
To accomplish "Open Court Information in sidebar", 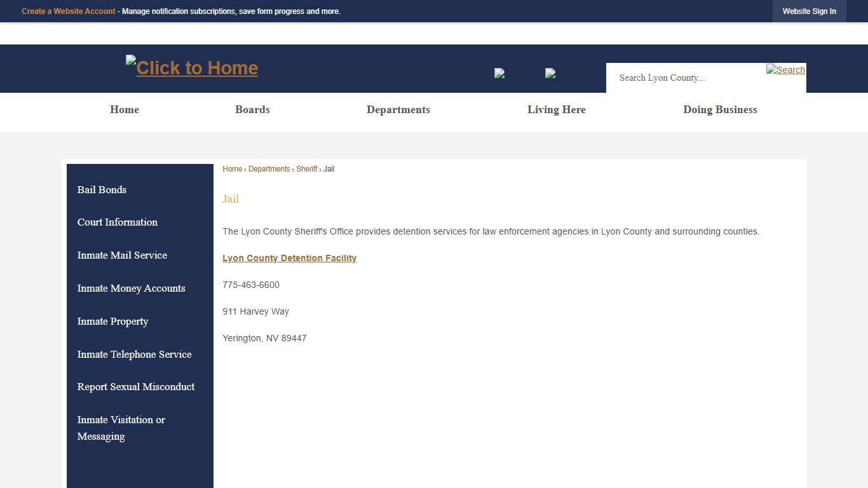I will click(x=118, y=222).
